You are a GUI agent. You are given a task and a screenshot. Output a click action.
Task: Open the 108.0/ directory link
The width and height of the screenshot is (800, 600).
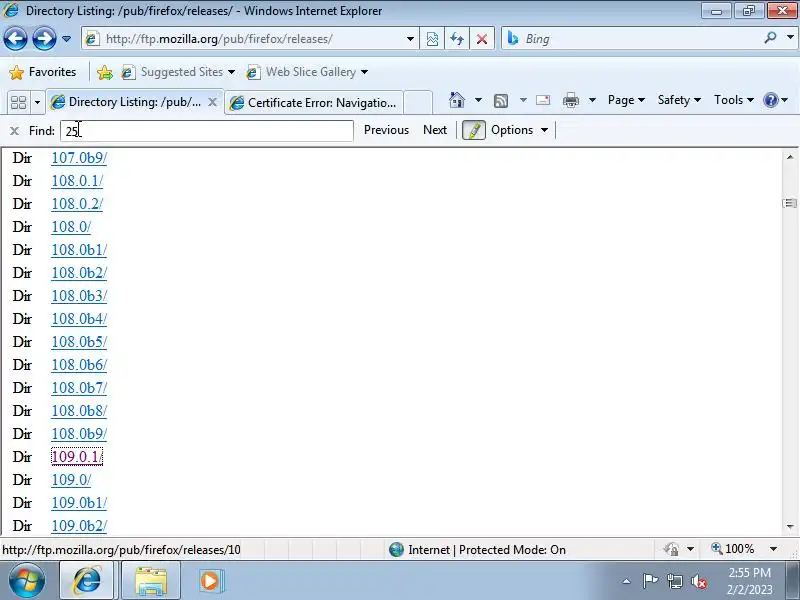(71, 227)
